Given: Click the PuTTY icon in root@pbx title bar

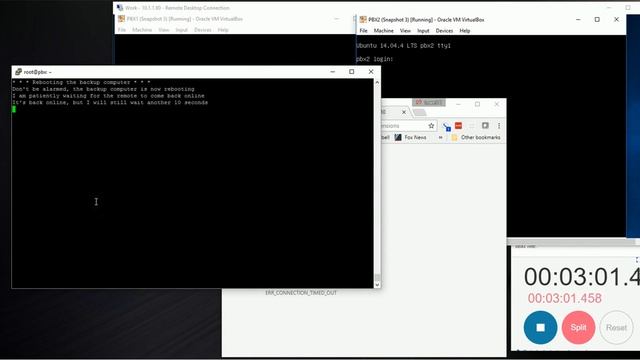Looking at the screenshot, I should [x=18, y=72].
